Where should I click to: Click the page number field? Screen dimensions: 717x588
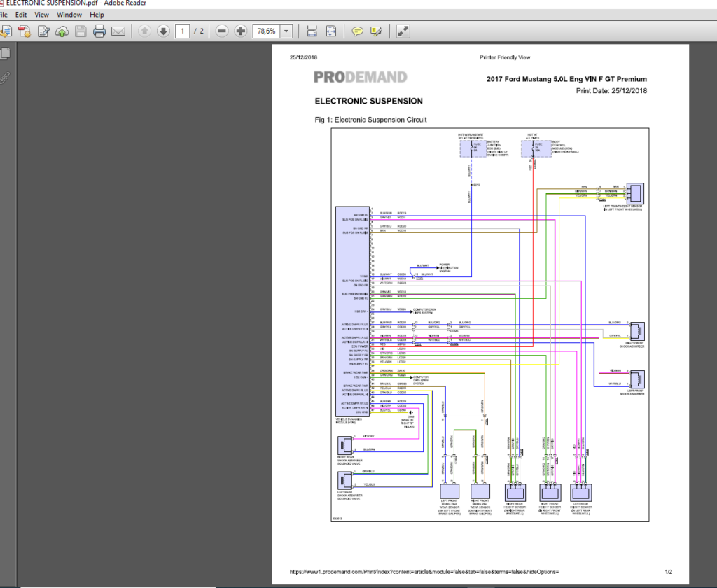183,31
